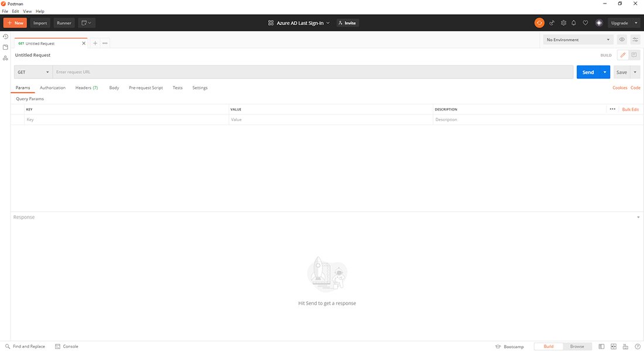Switch to two-pane layout icon
Screen dimensions: 644x352
613,347
